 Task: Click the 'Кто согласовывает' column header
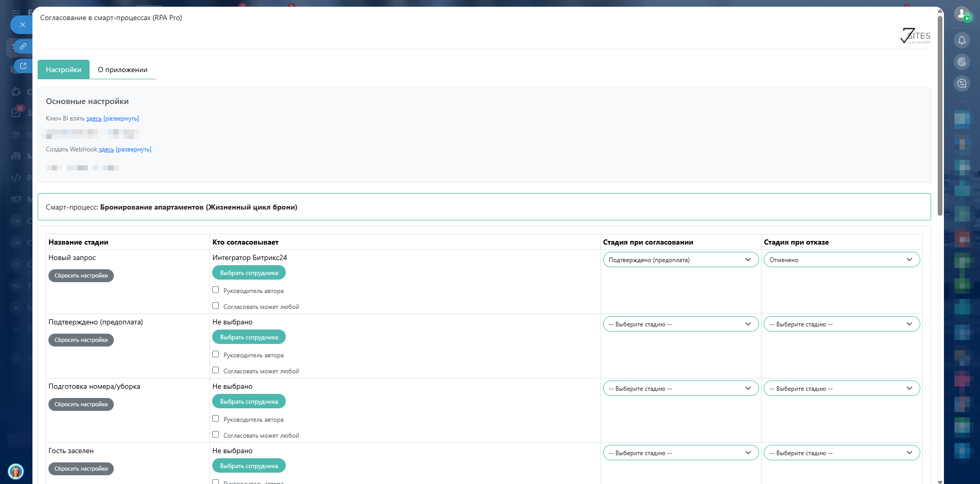245,242
